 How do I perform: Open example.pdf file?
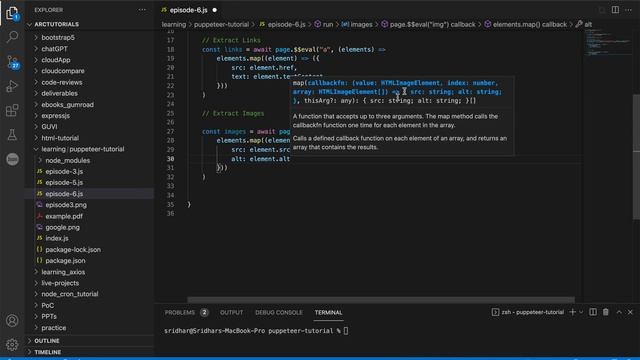(x=64, y=216)
